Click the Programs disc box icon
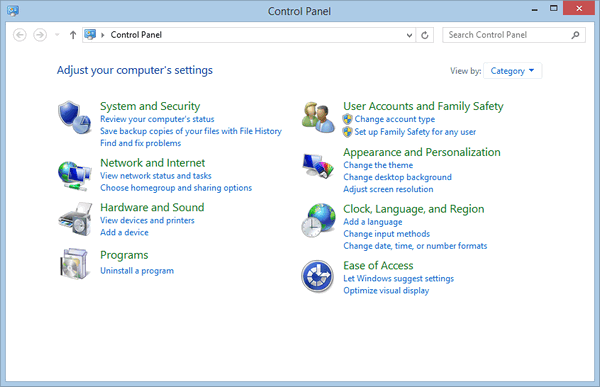Screen dimensions: 600x387 pyautogui.click(x=75, y=263)
